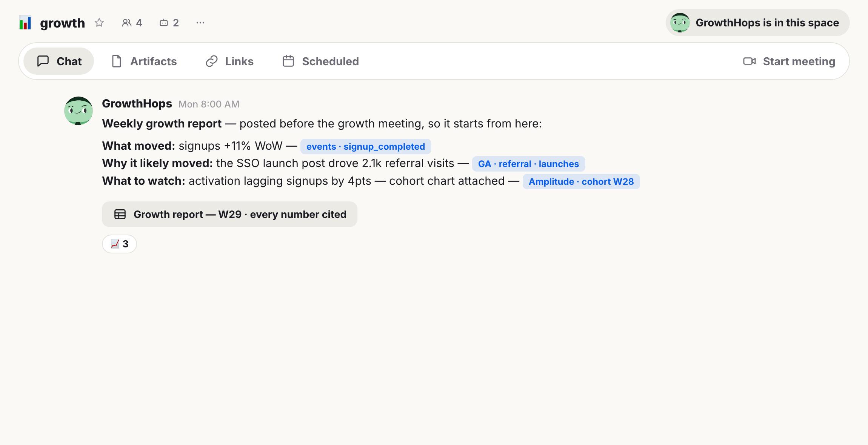The height and width of the screenshot is (445, 868).
Task: Open the members list showing 4
Action: tap(132, 23)
